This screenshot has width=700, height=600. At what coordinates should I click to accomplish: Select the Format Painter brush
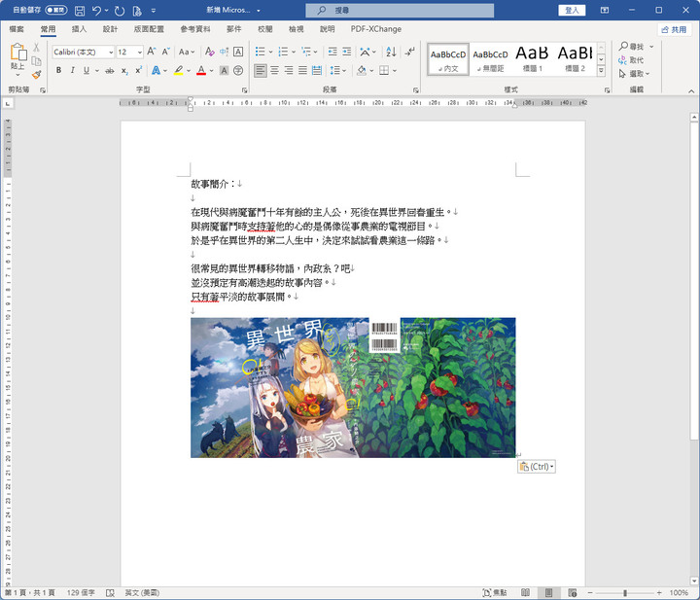pyautogui.click(x=37, y=75)
